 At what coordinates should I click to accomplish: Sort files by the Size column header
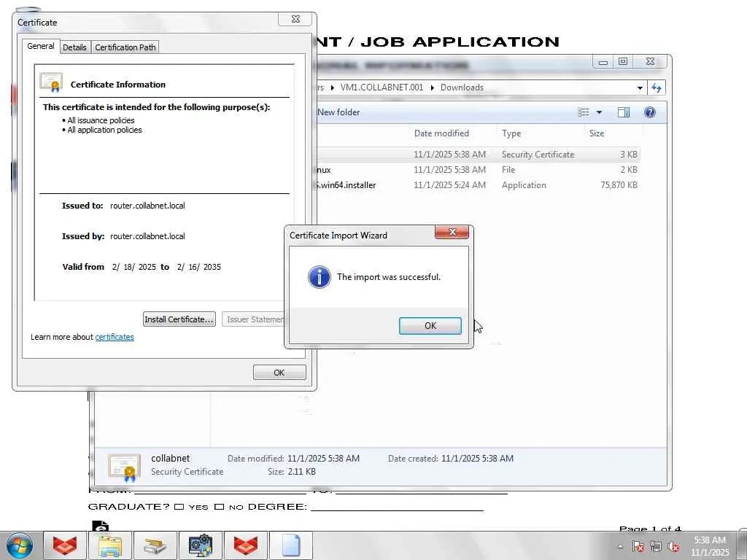(x=597, y=133)
